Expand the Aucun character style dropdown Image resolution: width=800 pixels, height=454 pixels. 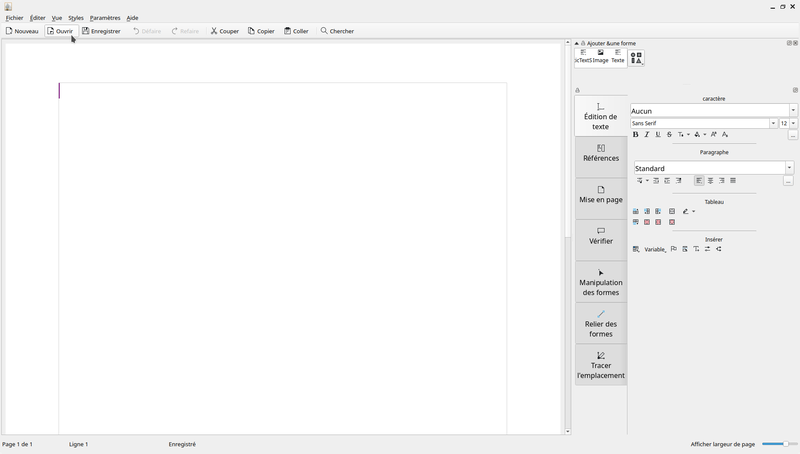[x=794, y=111]
